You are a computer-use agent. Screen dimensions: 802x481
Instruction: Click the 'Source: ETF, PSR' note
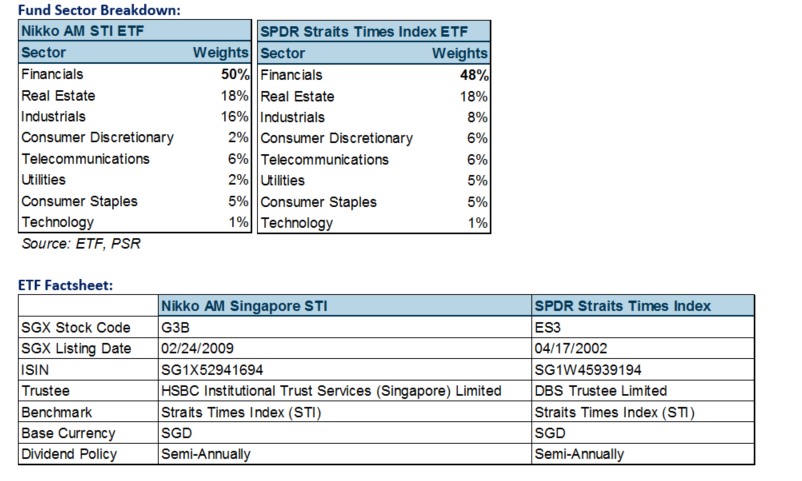81,244
